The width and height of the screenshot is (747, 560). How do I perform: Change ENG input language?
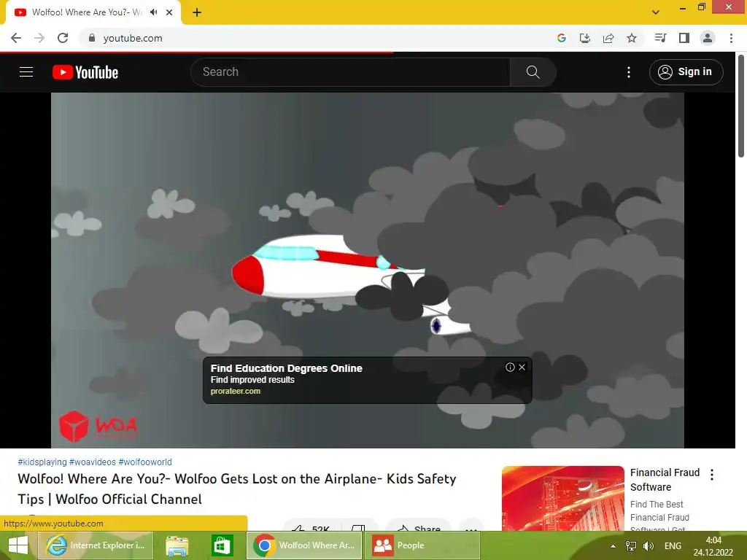tap(673, 546)
